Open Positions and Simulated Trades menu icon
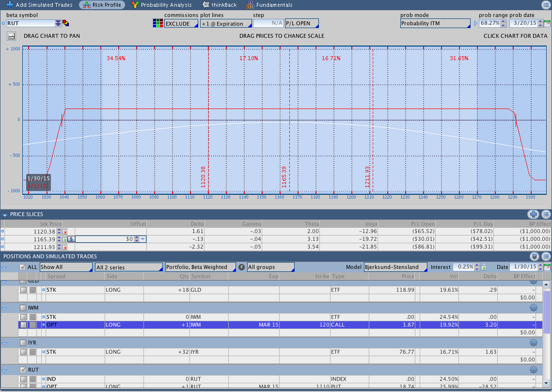 [546, 256]
